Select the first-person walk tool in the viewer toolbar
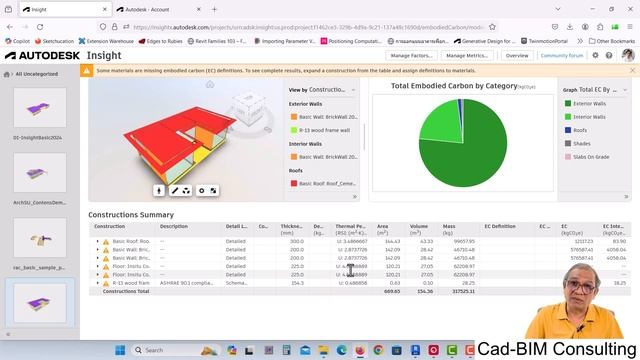The width and height of the screenshot is (640, 360). 159,191
